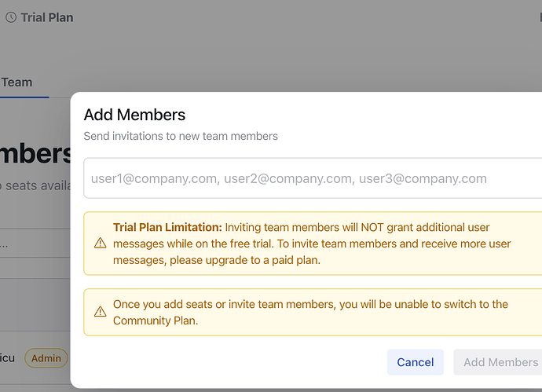Click the Trial Plan label
The width and height of the screenshot is (542, 392).
click(47, 17)
